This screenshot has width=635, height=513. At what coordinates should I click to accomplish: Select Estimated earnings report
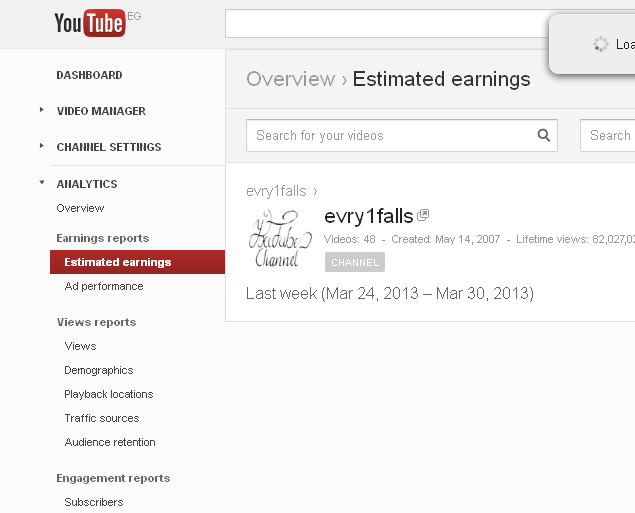click(137, 262)
